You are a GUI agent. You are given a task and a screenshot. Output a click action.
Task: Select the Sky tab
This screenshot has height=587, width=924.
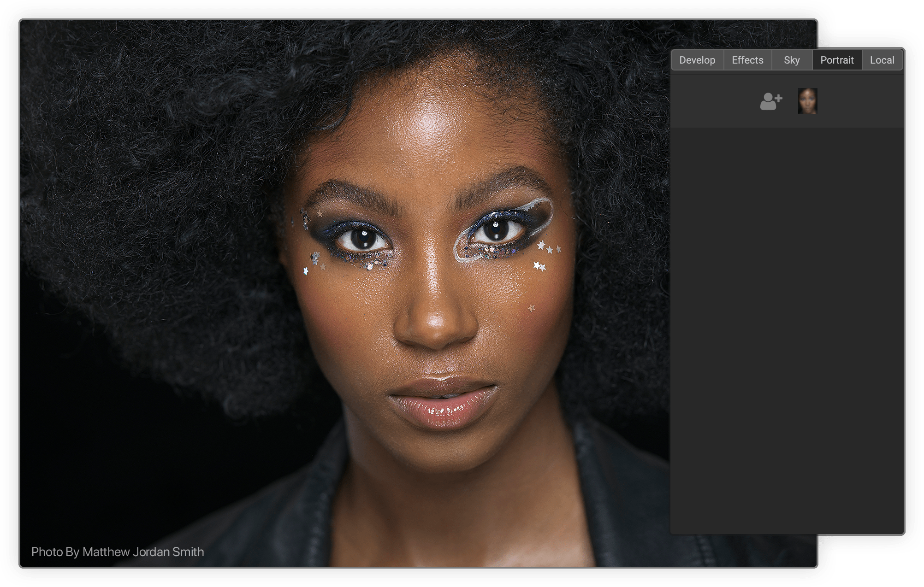pyautogui.click(x=792, y=60)
